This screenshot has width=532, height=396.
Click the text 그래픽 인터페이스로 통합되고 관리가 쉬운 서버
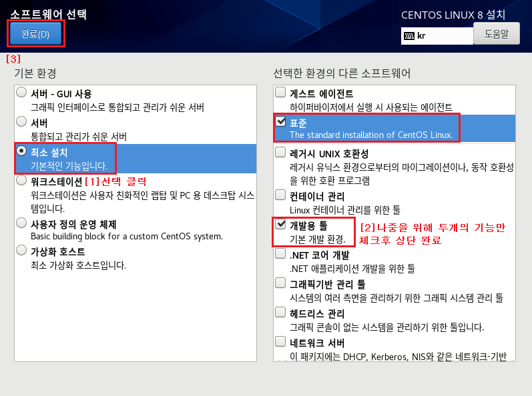pyautogui.click(x=117, y=107)
